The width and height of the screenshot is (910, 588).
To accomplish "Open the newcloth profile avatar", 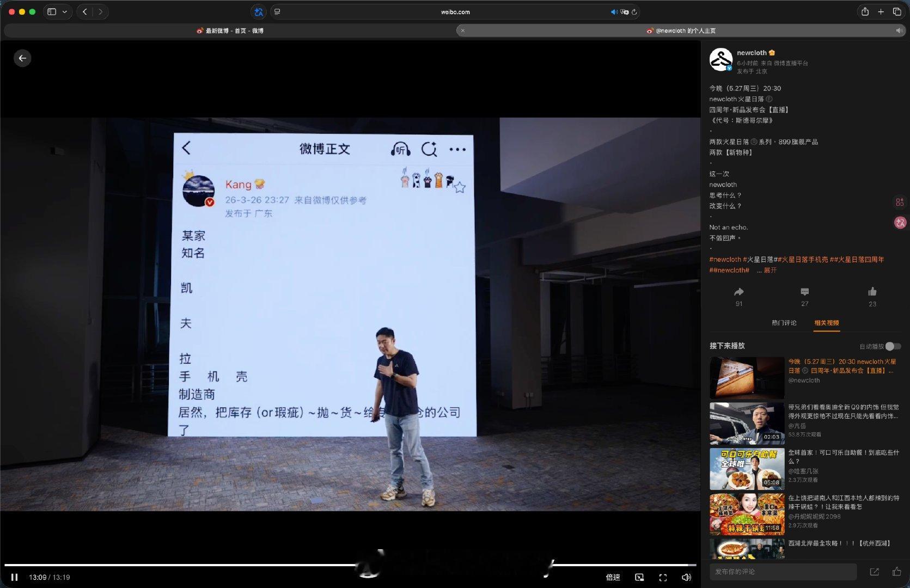I will (x=721, y=59).
